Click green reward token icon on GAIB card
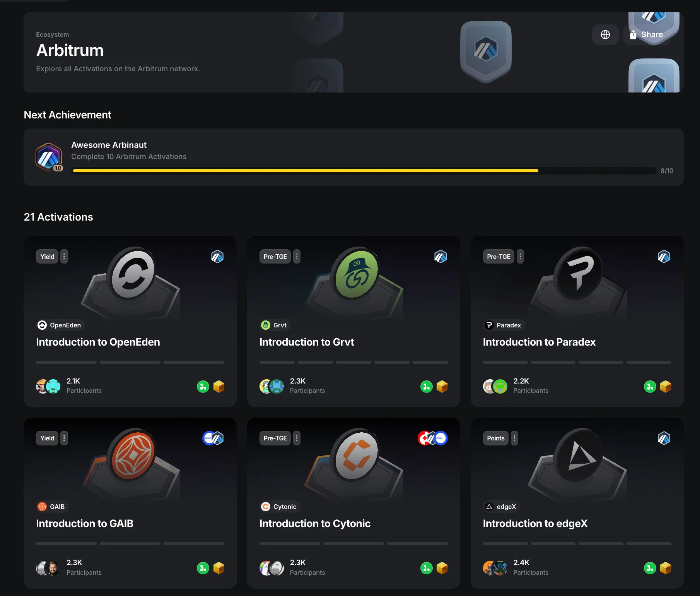 point(203,568)
